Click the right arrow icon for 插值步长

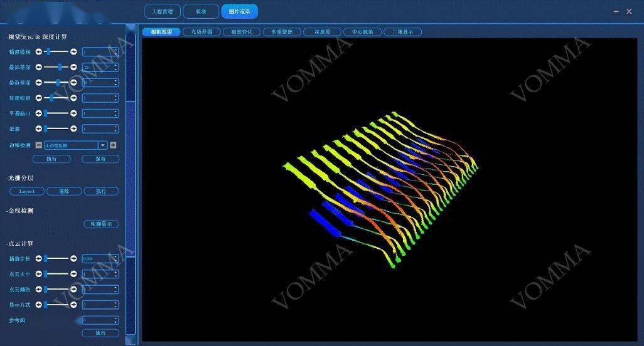click(73, 258)
